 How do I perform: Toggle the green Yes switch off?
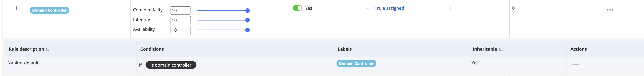pos(297,8)
